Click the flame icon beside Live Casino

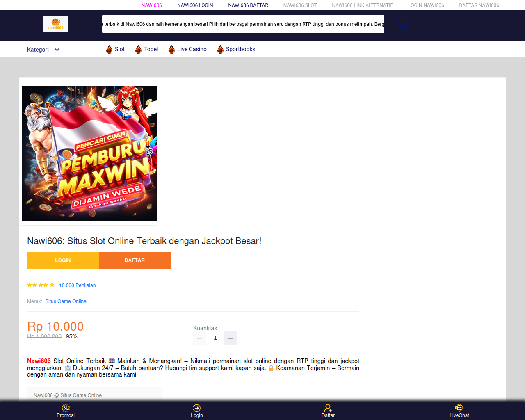point(171,50)
